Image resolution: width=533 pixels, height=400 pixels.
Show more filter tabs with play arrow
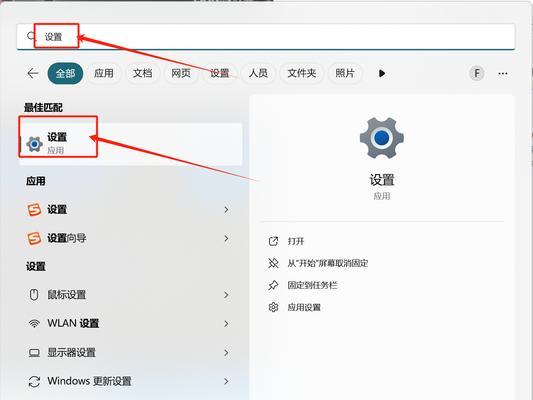382,73
